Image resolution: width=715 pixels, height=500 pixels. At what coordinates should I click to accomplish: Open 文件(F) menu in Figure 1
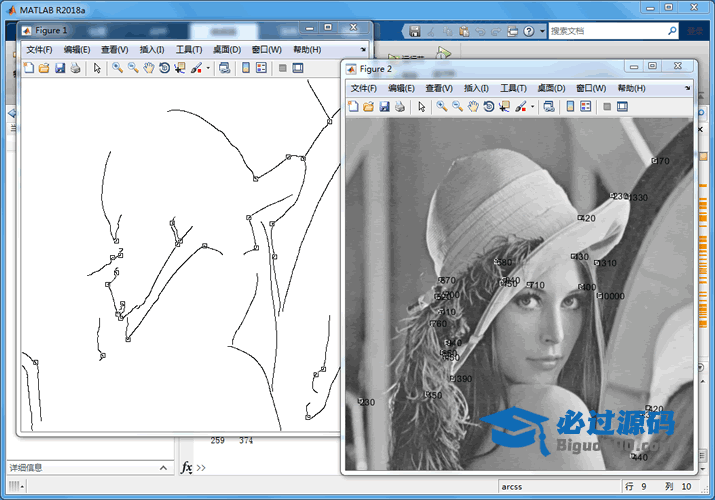[39, 50]
